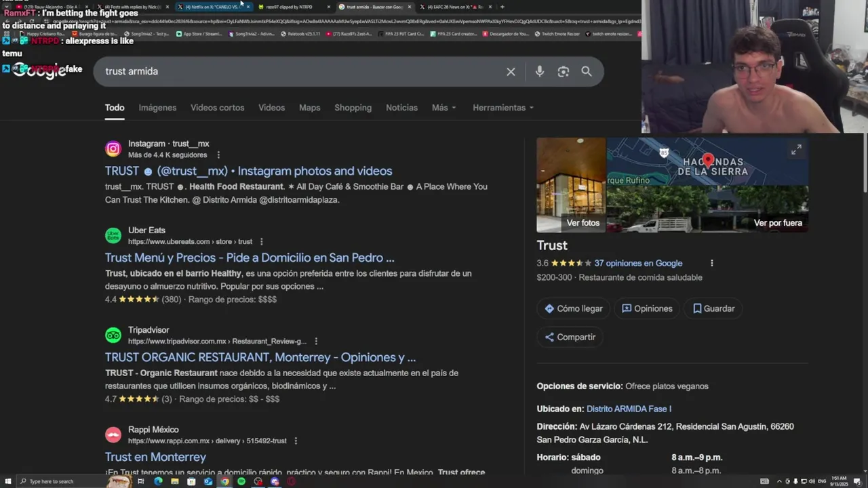Switch to Videos cortos tab
Screen dimensions: 868x488
point(217,108)
